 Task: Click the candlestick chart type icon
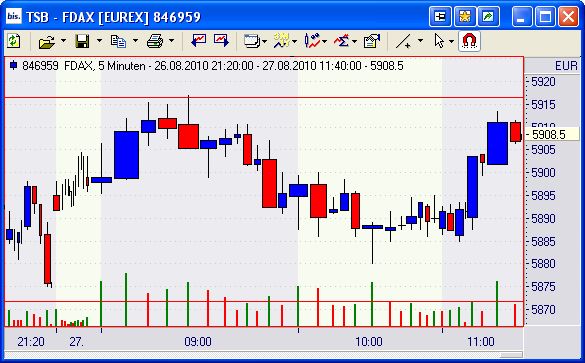tap(312, 41)
